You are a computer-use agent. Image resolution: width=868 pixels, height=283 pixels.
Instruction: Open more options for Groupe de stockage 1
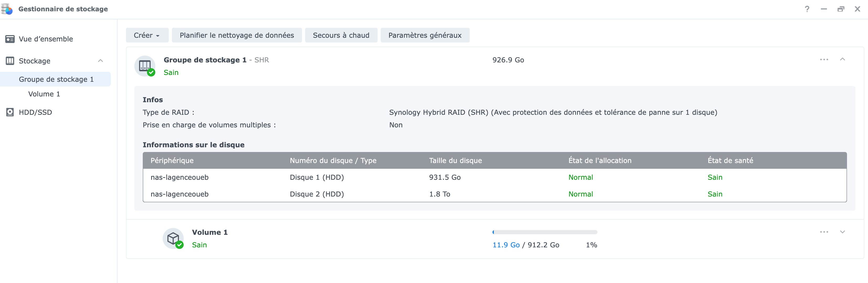824,59
